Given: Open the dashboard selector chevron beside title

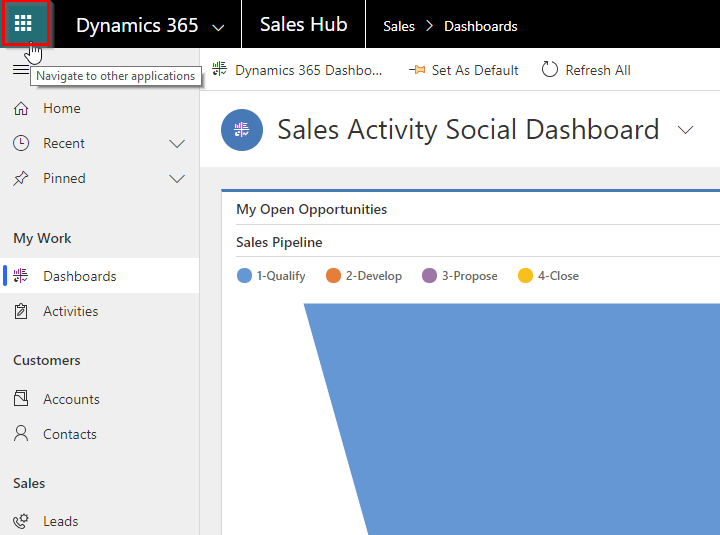Looking at the screenshot, I should pyautogui.click(x=686, y=130).
